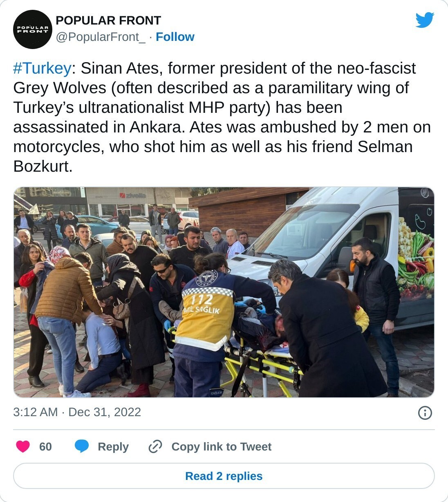Click the POPULAR FRONT display name
This screenshot has height=502, width=448.
point(108,20)
